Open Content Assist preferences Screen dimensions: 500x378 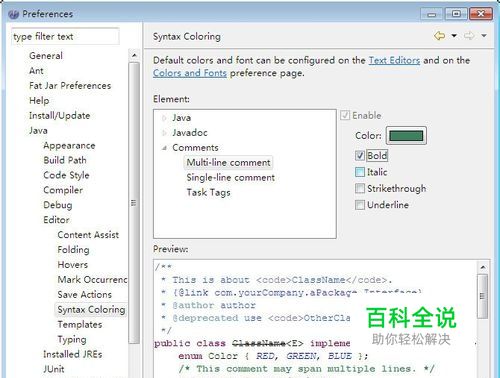coord(88,235)
